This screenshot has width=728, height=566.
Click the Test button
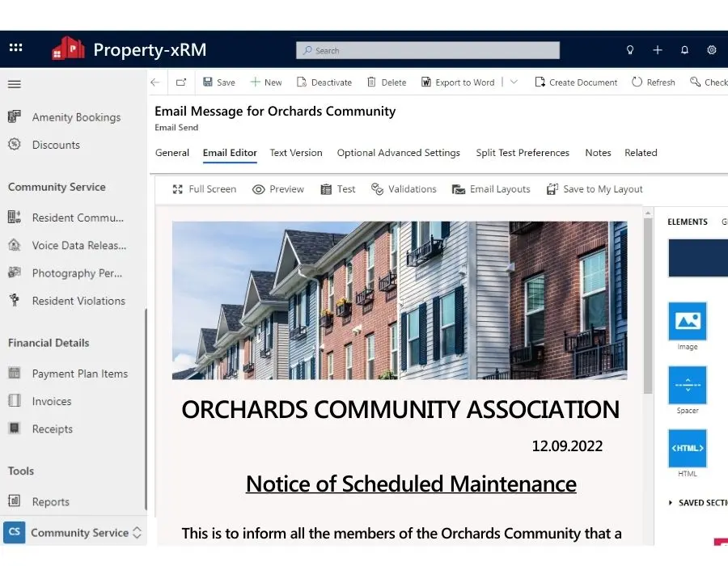338,189
